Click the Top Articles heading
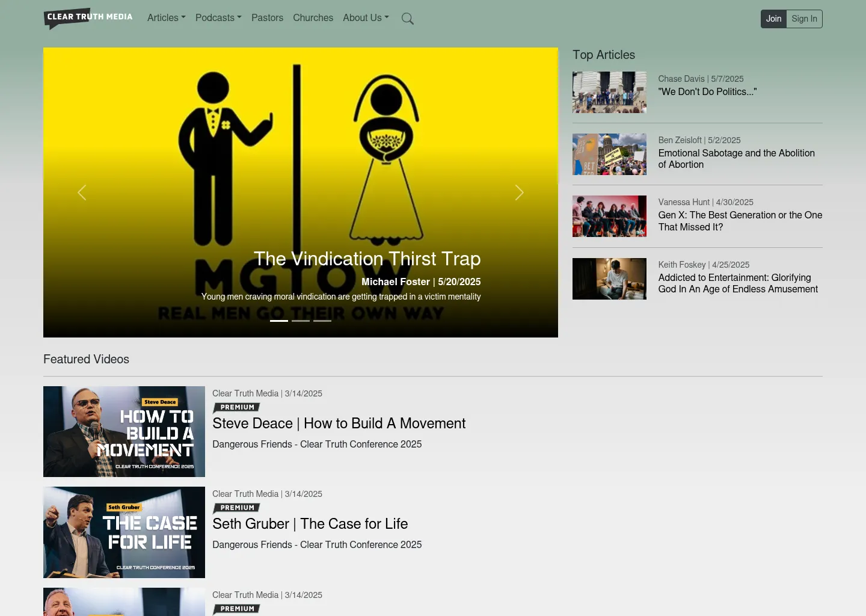 coord(604,55)
